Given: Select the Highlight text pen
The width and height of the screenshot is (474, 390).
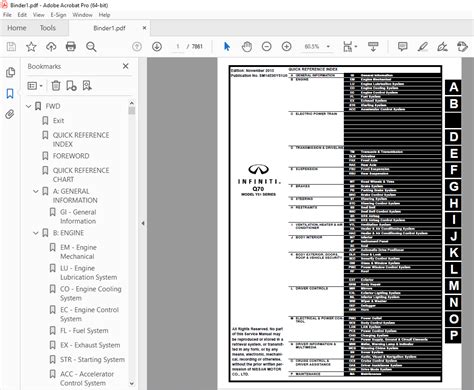Looking at the screenshot, I should pos(423,47).
